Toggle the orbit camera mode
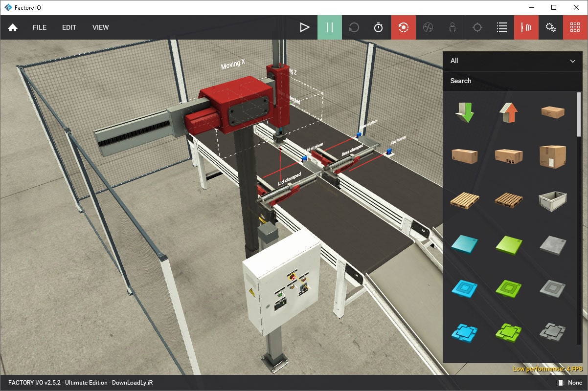Screen dimensions: 588x391 click(404, 27)
